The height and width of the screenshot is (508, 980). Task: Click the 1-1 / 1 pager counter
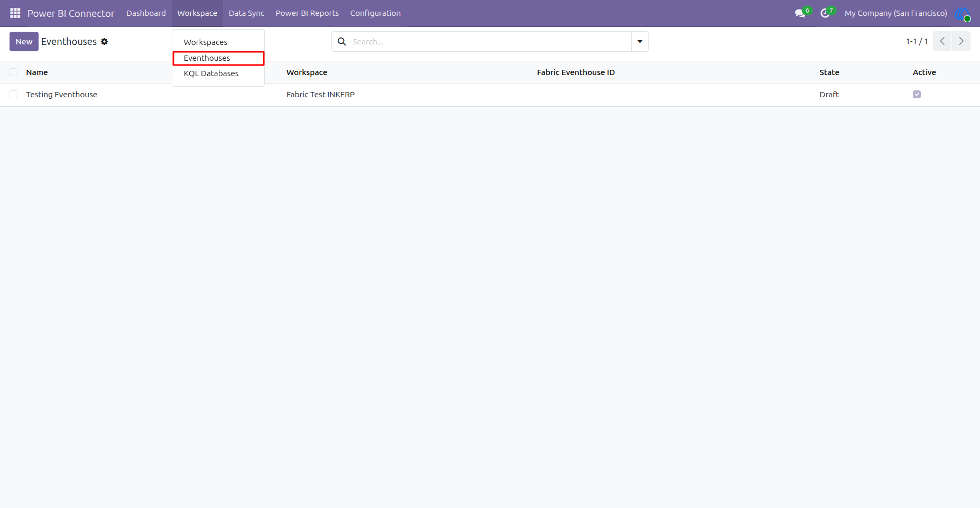tap(917, 41)
